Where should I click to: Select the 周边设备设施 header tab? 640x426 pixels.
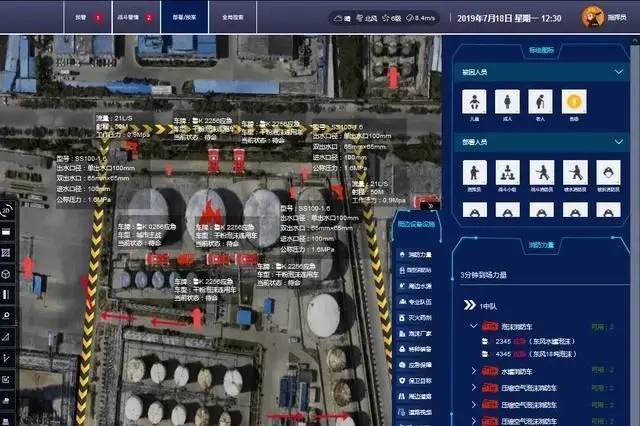click(x=416, y=224)
